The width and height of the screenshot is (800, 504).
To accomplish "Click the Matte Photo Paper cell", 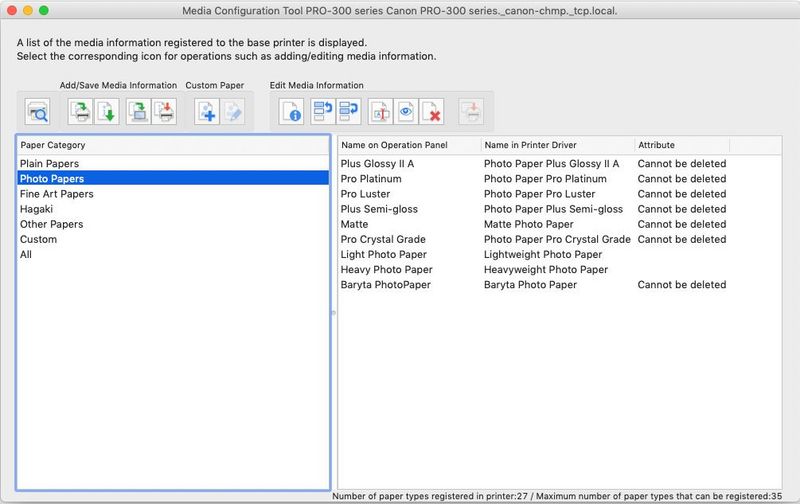I will pyautogui.click(x=529, y=224).
